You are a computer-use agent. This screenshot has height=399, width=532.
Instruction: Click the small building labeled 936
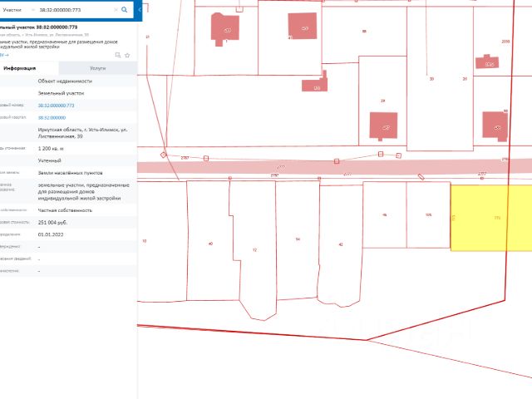point(487,62)
